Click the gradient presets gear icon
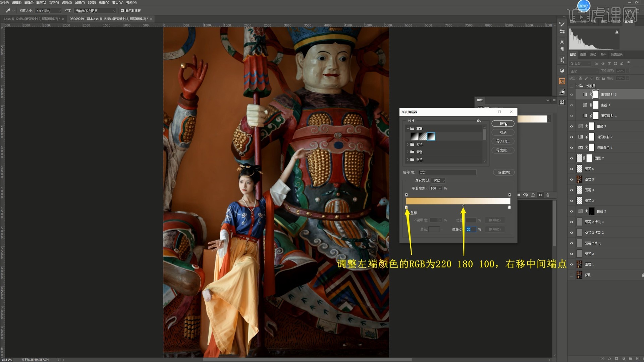 (x=478, y=121)
